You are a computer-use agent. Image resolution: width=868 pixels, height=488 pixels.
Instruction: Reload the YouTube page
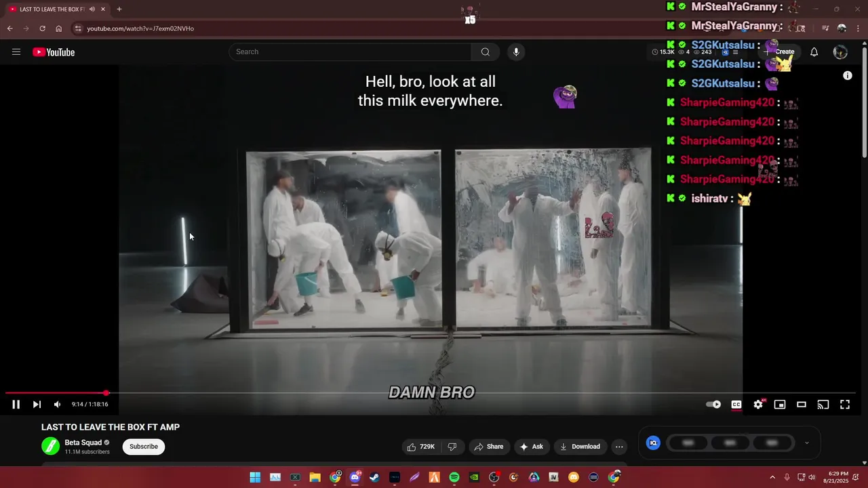click(42, 28)
